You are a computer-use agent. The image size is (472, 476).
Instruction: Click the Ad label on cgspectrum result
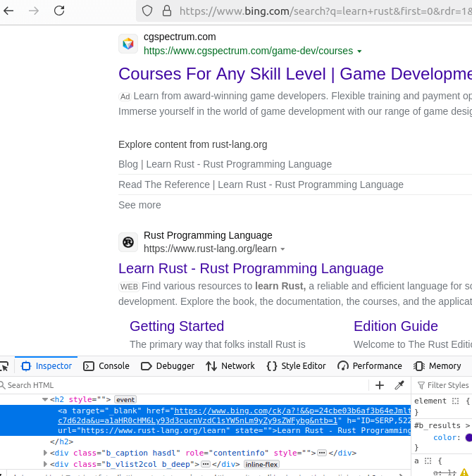click(x=125, y=96)
